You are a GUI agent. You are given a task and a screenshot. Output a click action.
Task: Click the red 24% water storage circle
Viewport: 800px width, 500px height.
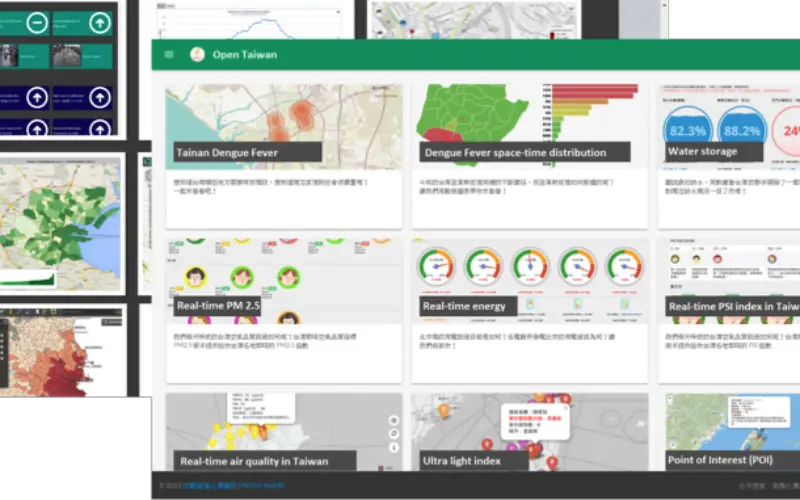tap(786, 131)
